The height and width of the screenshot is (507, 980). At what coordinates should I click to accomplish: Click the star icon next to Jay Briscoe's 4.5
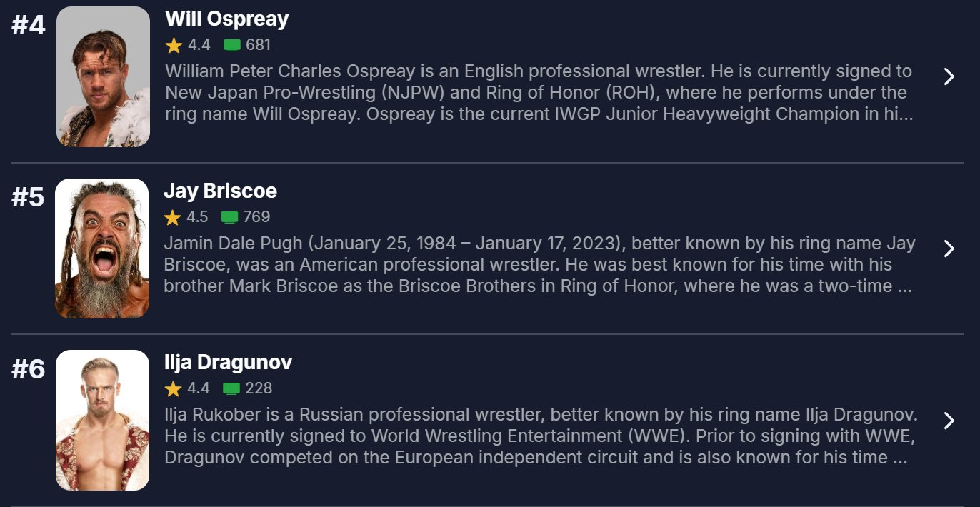coord(172,217)
